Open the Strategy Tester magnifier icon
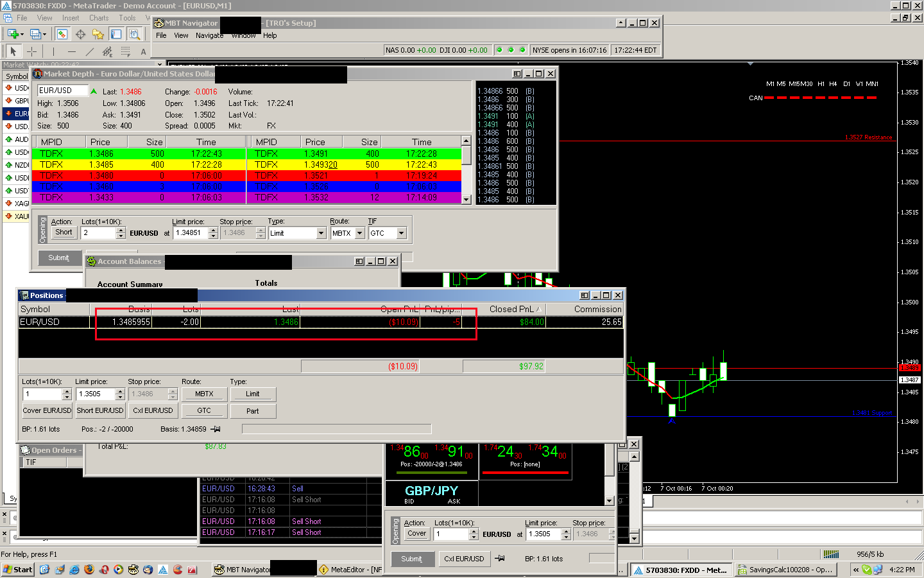 click(x=134, y=34)
